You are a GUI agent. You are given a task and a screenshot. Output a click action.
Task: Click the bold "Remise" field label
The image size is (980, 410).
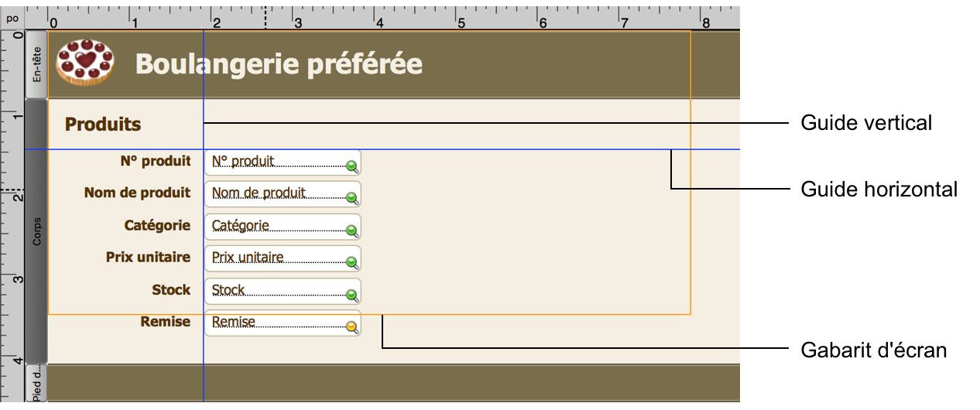click(x=165, y=321)
